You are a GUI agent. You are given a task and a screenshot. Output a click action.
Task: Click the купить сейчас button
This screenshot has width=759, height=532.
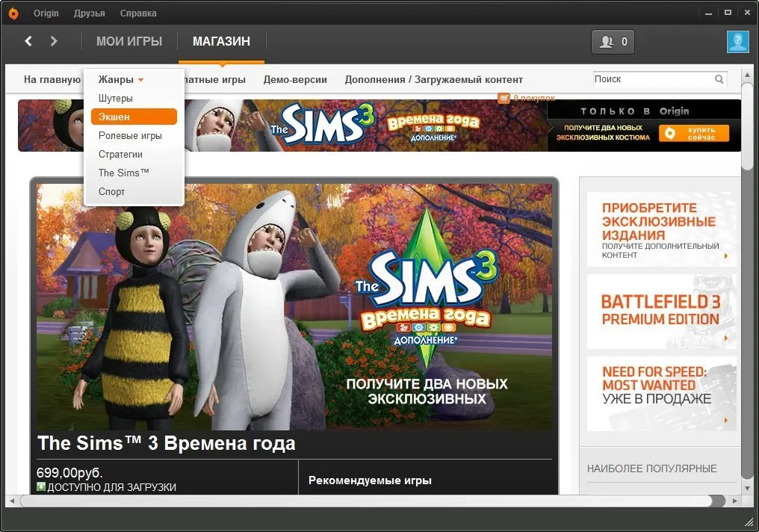pos(694,133)
